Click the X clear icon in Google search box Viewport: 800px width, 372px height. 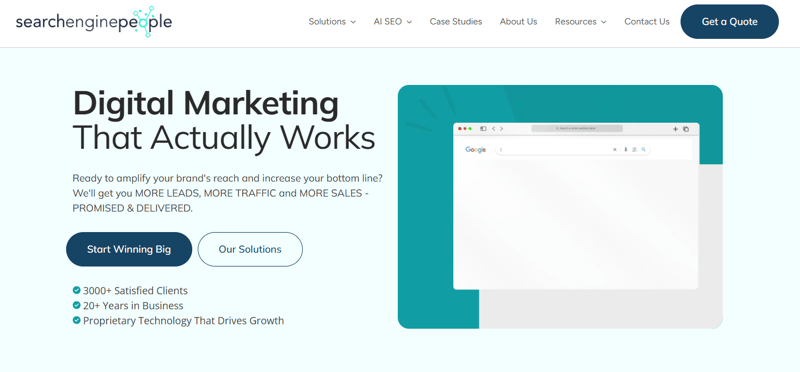click(x=615, y=150)
